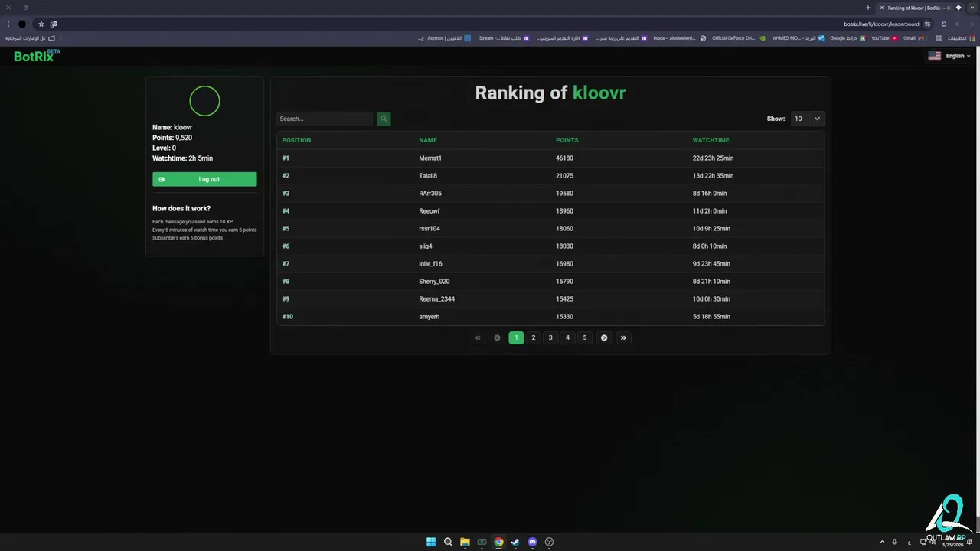The height and width of the screenshot is (551, 980).
Task: Click the name Reema_2344 in the table
Action: 436,299
